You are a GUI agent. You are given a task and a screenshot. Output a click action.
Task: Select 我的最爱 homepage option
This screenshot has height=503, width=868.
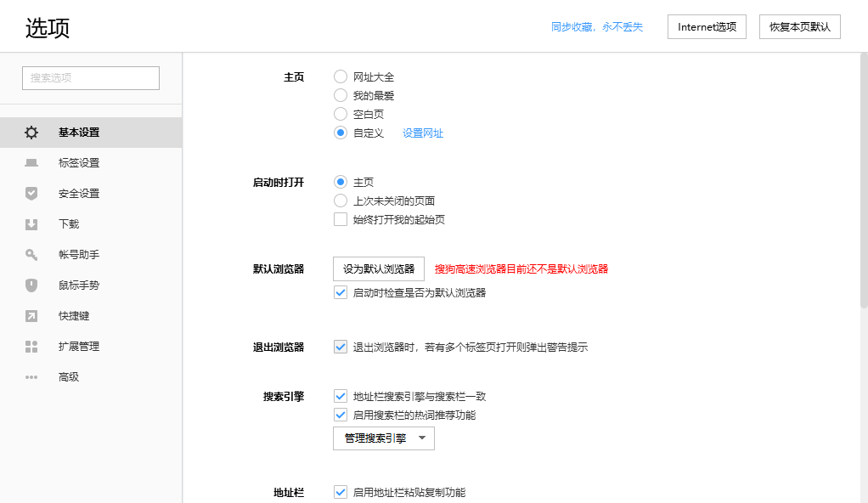[341, 95]
